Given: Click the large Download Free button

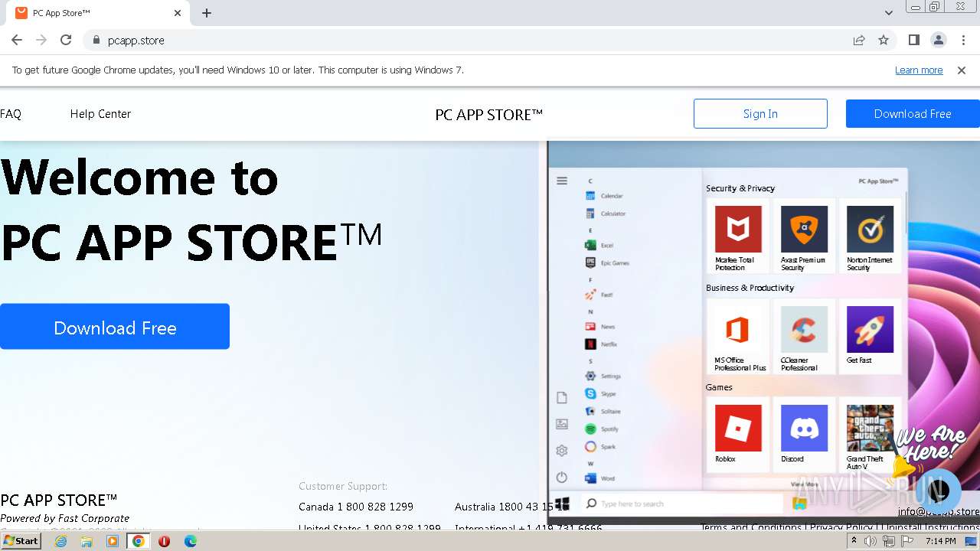Looking at the screenshot, I should [115, 327].
